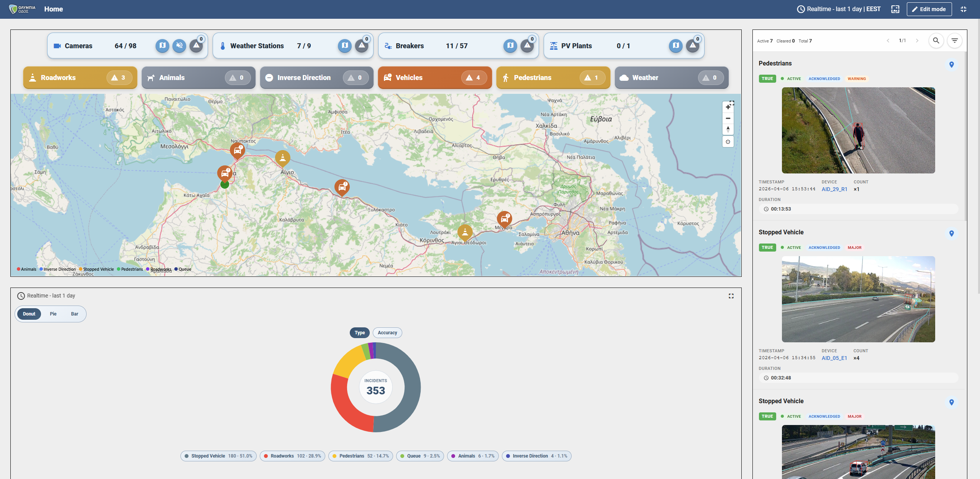Image resolution: width=980 pixels, height=479 pixels.
Task: Switch chart grouping to Accuracy
Action: 387,333
